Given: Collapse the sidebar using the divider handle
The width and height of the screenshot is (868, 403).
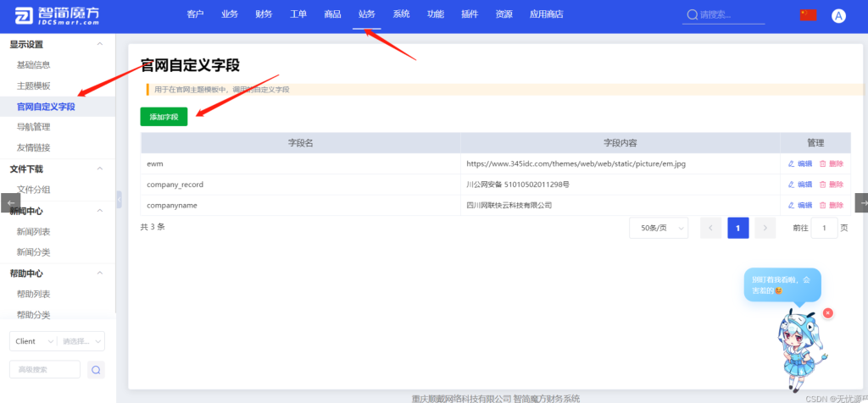Looking at the screenshot, I should [x=119, y=199].
